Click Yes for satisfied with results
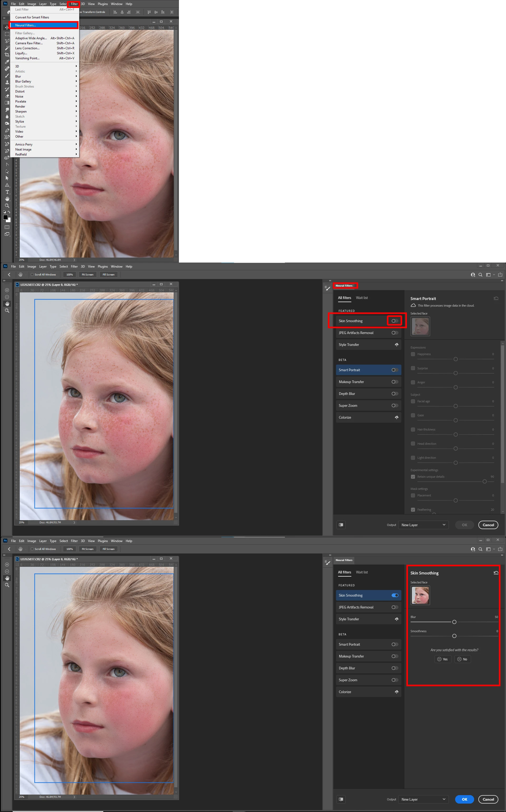506x812 pixels. 442,659
